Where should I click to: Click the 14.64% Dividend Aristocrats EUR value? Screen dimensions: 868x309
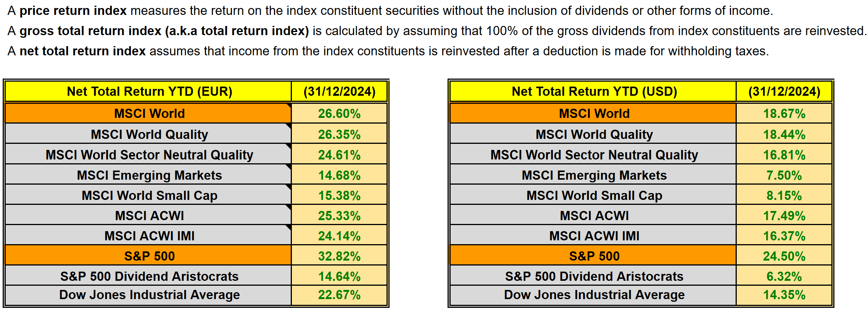339,276
